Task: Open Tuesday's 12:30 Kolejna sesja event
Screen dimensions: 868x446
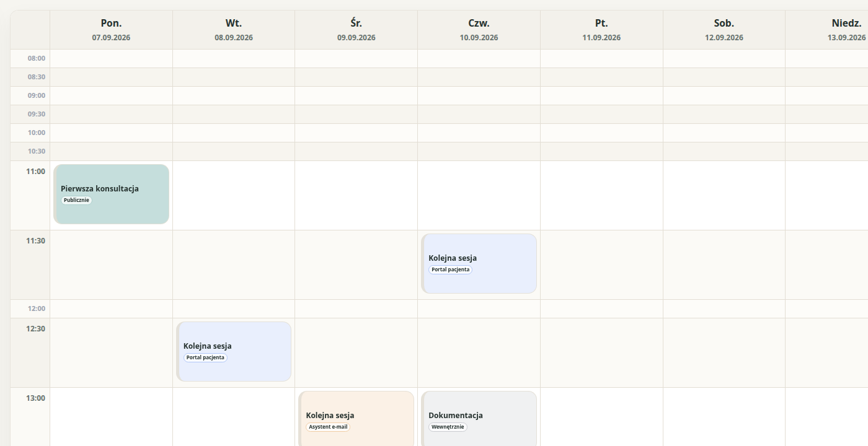Action: click(234, 351)
